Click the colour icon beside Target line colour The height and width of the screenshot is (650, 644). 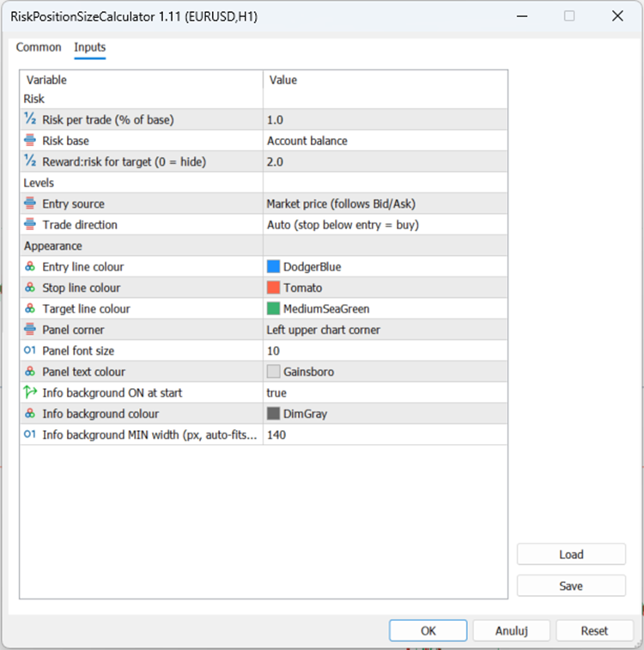(x=30, y=308)
